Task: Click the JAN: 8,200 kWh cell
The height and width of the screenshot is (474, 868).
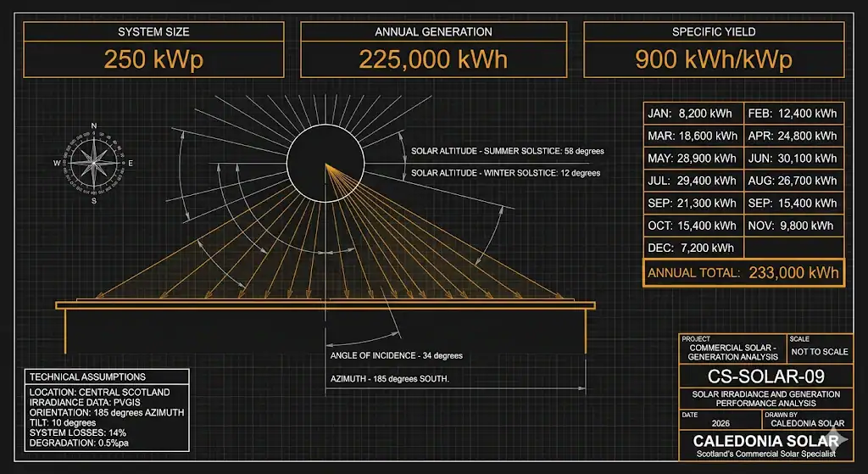Action: pos(693,114)
